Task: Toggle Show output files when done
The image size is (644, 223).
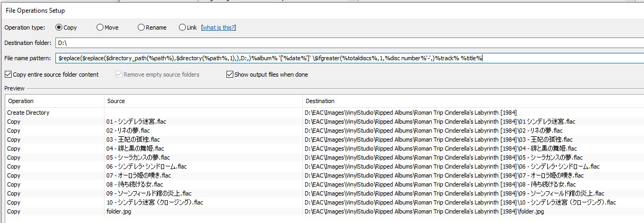Action: [230, 75]
